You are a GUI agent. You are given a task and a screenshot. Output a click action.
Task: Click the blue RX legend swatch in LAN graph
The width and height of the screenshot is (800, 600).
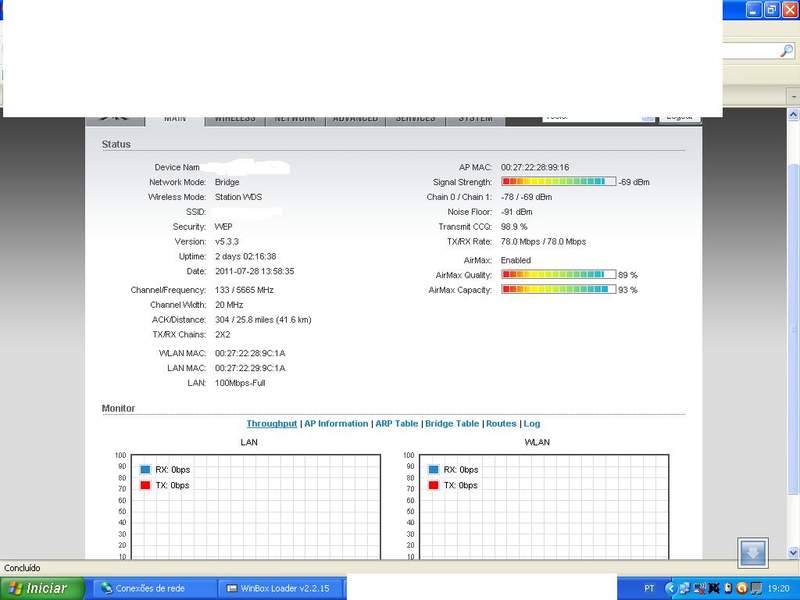[x=145, y=469]
